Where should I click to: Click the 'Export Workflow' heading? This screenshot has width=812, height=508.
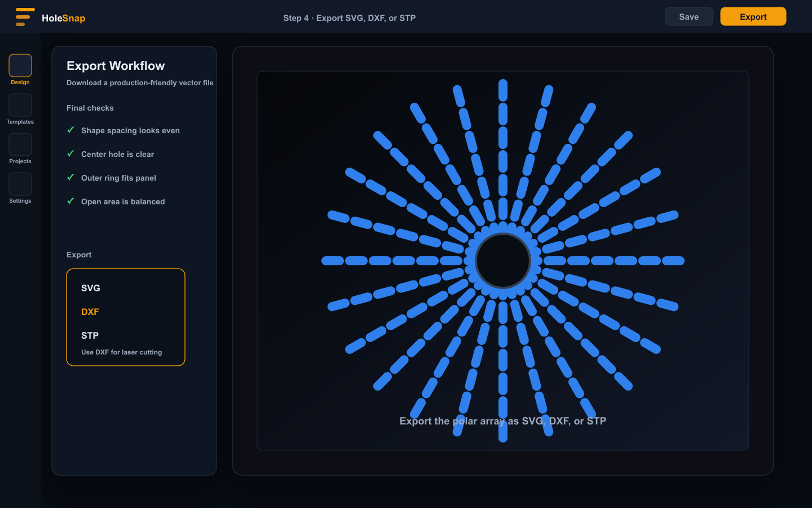(x=116, y=66)
